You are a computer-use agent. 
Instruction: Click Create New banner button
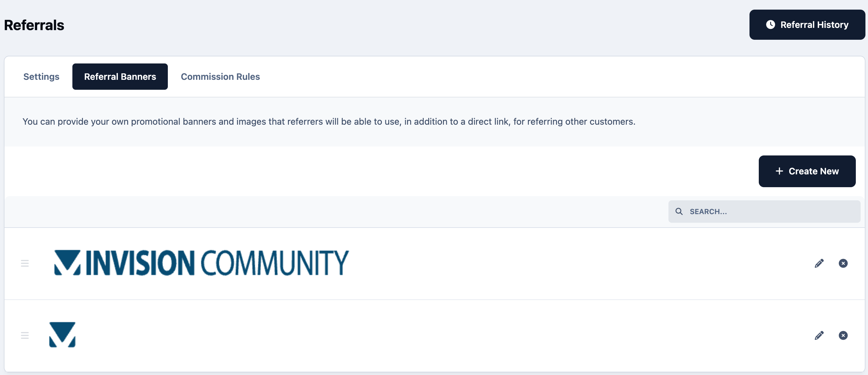coord(807,171)
